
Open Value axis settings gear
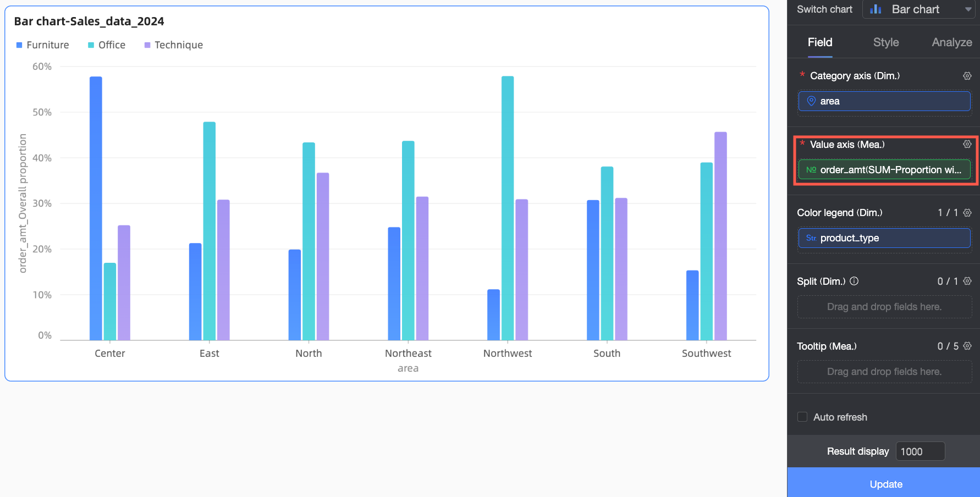pyautogui.click(x=967, y=144)
